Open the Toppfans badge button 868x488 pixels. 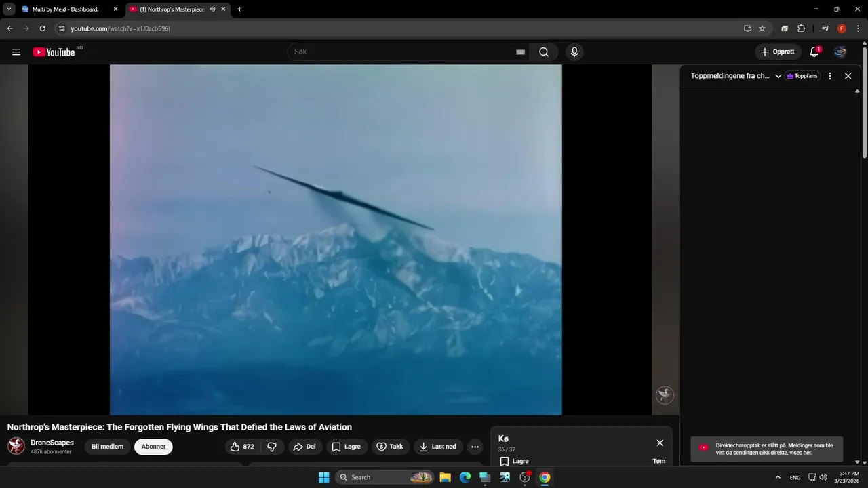coord(803,76)
